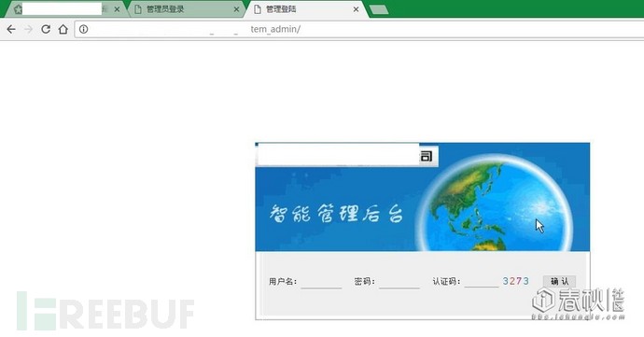Image resolution: width=644 pixels, height=337 pixels.
Task: Click the 3273 captcha image
Action: (516, 282)
